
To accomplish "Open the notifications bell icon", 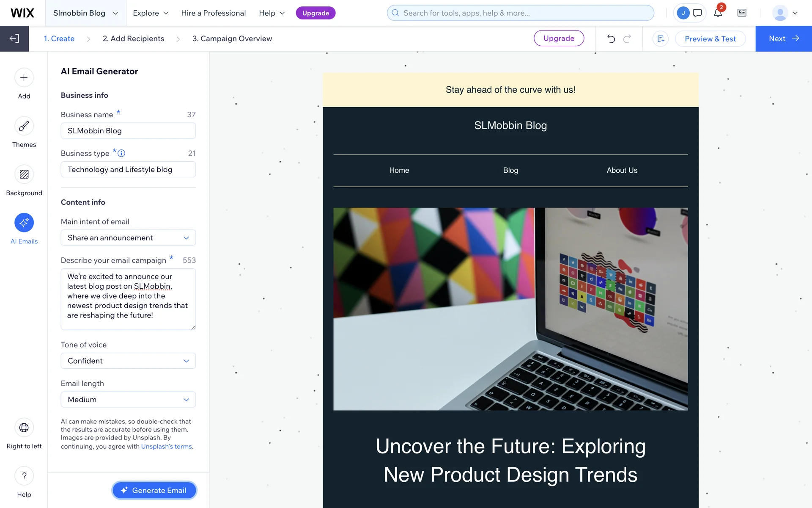I will point(718,13).
